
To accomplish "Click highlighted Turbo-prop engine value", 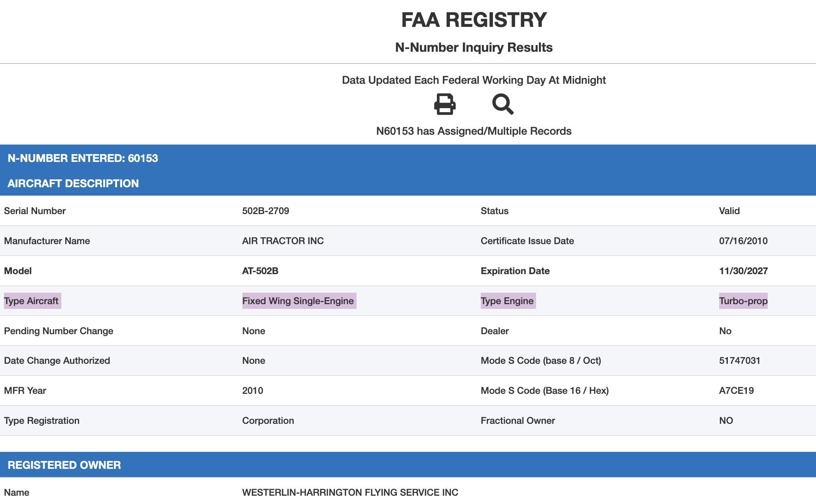I will coord(743,301).
